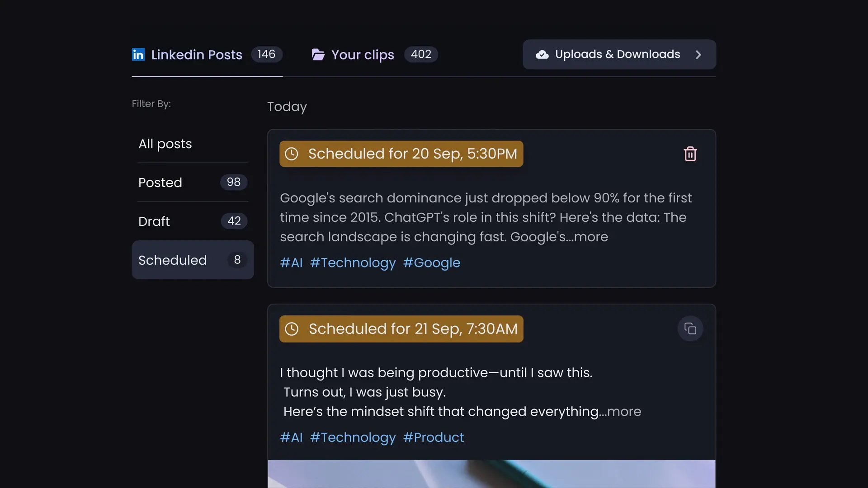Image resolution: width=868 pixels, height=488 pixels.
Task: Click the #Product hashtag
Action: pyautogui.click(x=433, y=437)
